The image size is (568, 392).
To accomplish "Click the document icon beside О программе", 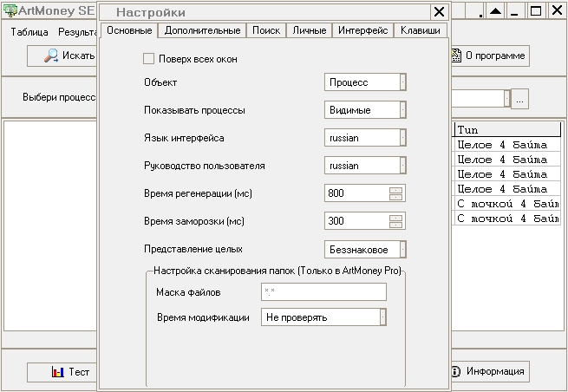I will 456,56.
